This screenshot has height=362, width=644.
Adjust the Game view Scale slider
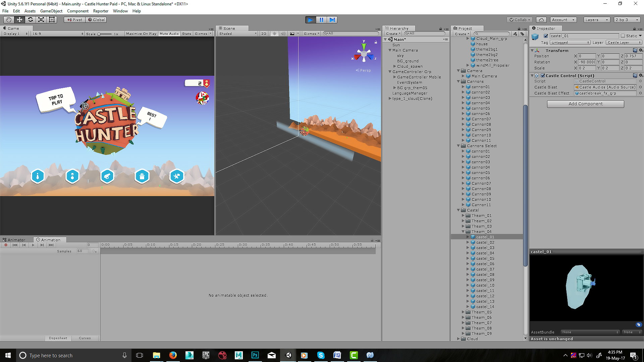click(105, 34)
